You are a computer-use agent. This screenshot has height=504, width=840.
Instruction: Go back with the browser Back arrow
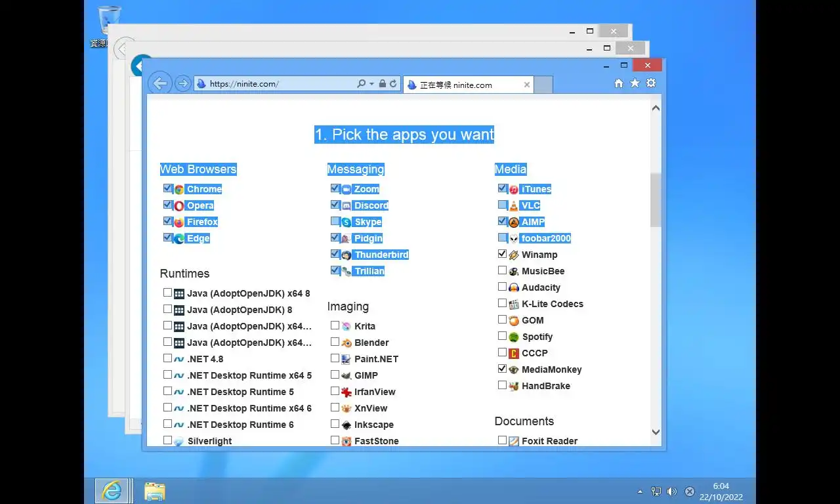click(x=160, y=83)
